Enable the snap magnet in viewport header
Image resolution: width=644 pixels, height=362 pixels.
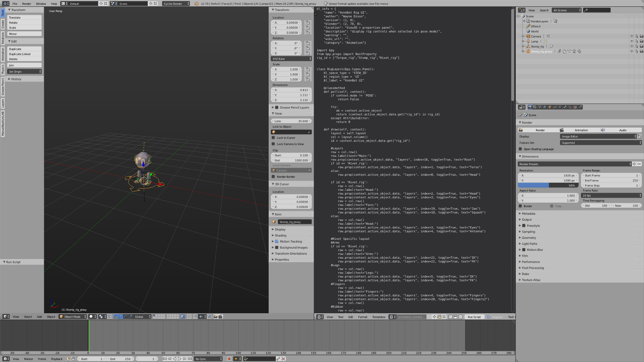coord(195,317)
